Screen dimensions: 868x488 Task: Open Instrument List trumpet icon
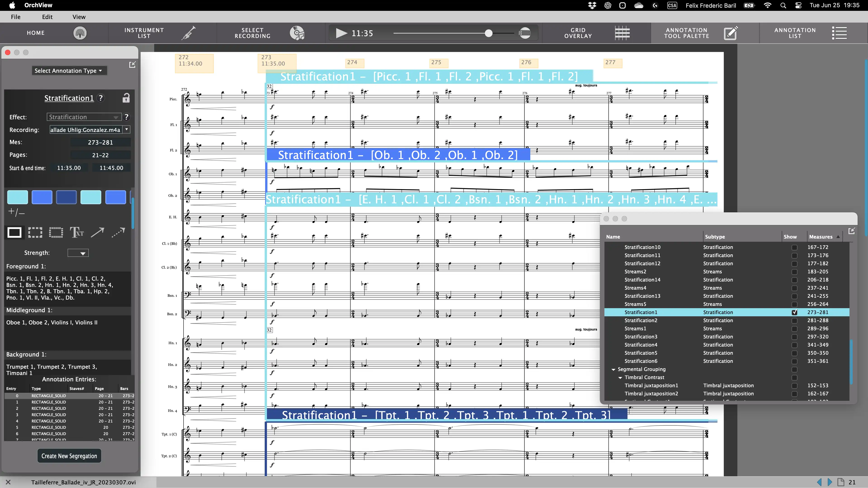click(x=189, y=33)
